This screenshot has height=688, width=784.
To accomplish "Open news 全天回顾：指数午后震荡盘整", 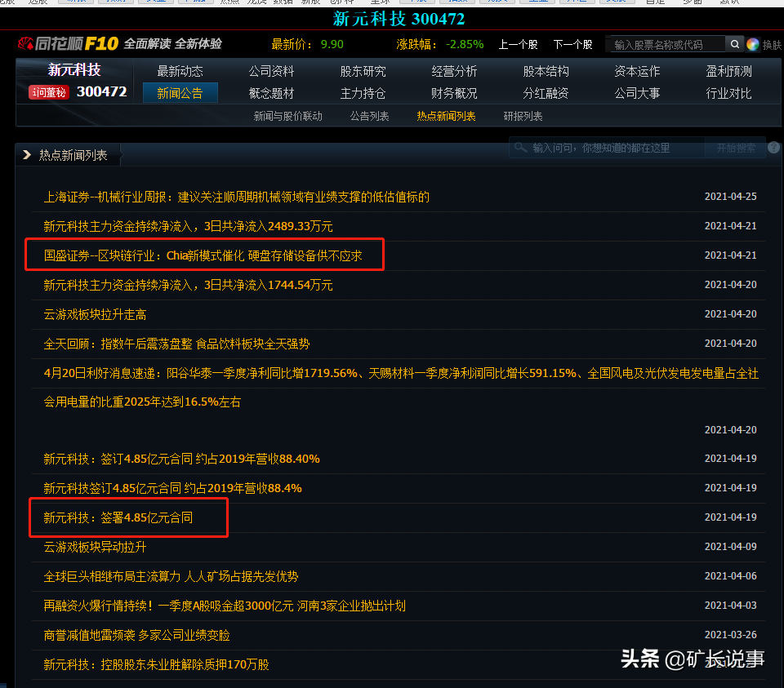I will point(176,344).
